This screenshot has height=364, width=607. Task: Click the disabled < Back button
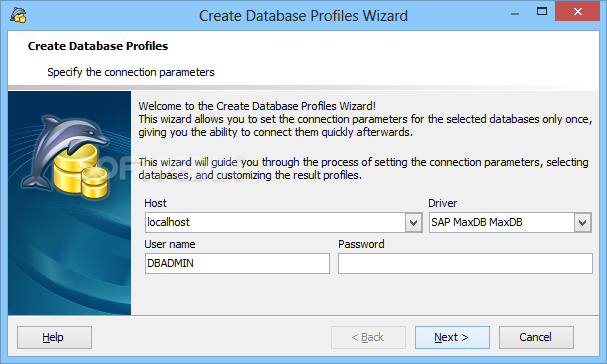coord(368,337)
